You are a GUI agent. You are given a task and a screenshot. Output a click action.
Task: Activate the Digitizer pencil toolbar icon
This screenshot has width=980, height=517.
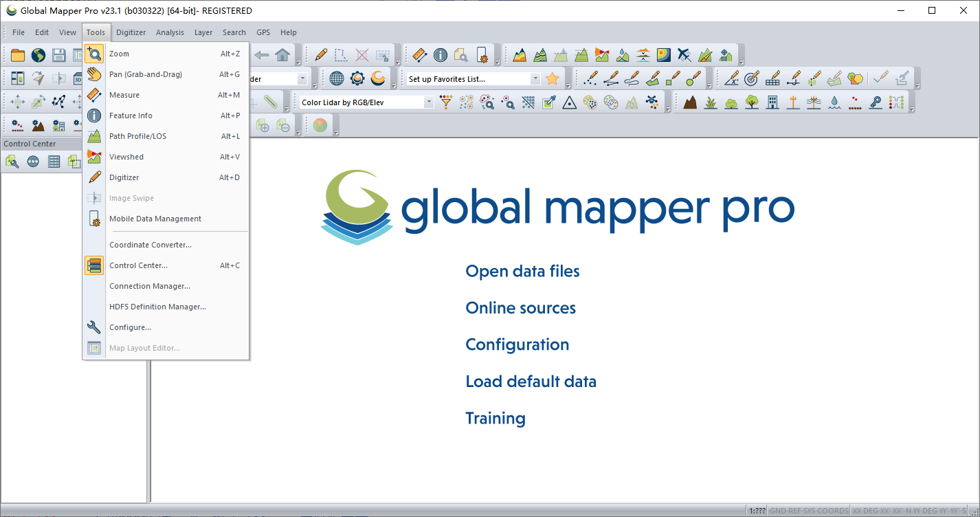click(x=321, y=55)
